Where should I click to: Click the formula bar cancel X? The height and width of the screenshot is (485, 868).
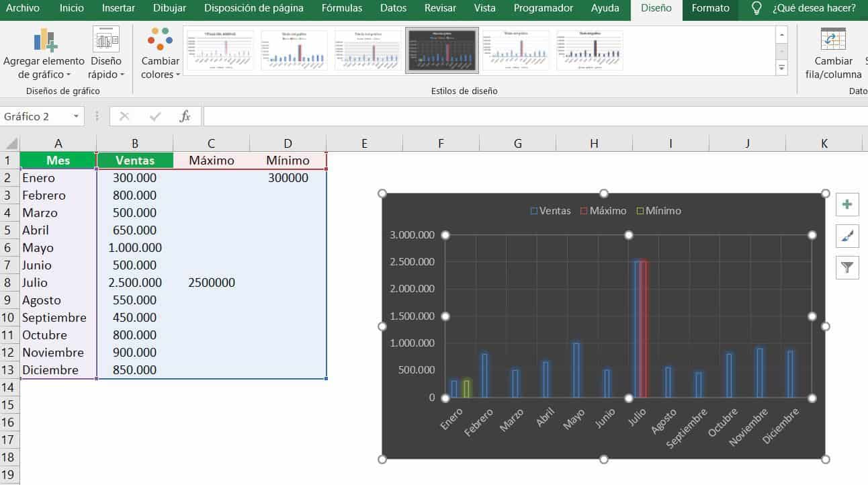click(x=124, y=116)
